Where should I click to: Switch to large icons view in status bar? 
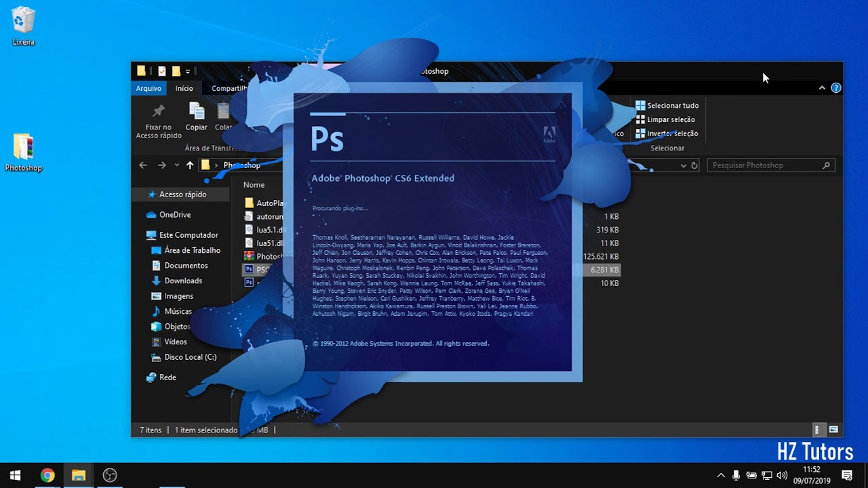pyautogui.click(x=833, y=430)
